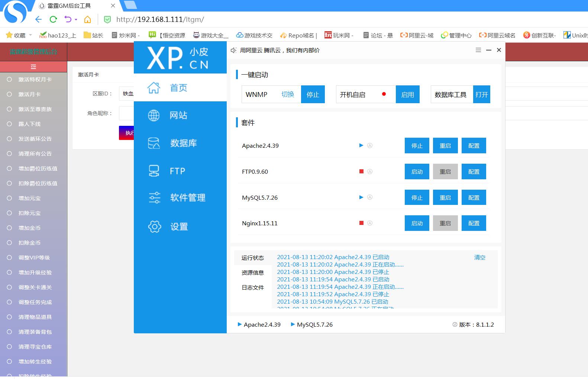The width and height of the screenshot is (588, 379).
Task: Open the browser undo history dropdown arrow
Action: point(76,19)
